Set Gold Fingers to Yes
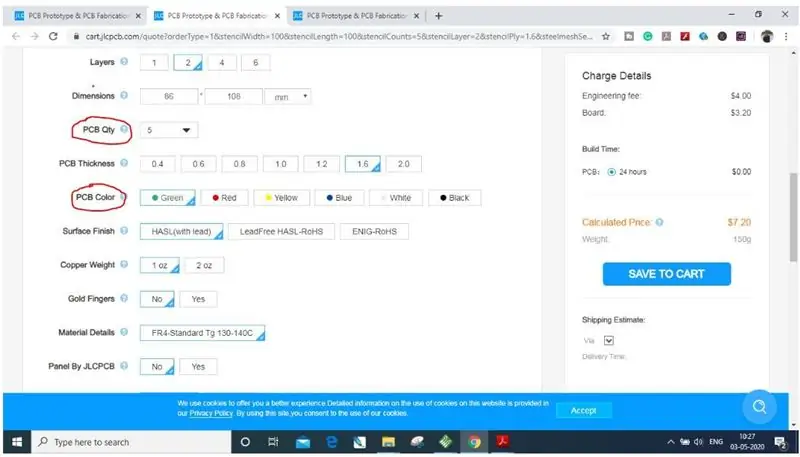This screenshot has width=800, height=457. pyautogui.click(x=198, y=299)
